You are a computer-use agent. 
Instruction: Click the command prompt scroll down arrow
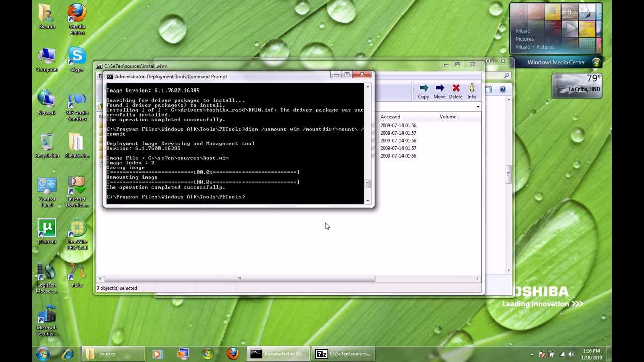(368, 201)
